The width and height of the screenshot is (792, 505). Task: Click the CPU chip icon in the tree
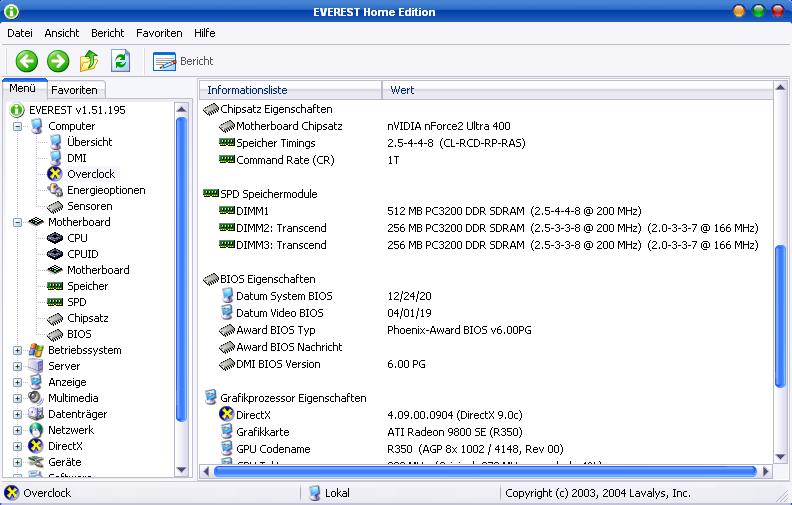tap(55, 238)
